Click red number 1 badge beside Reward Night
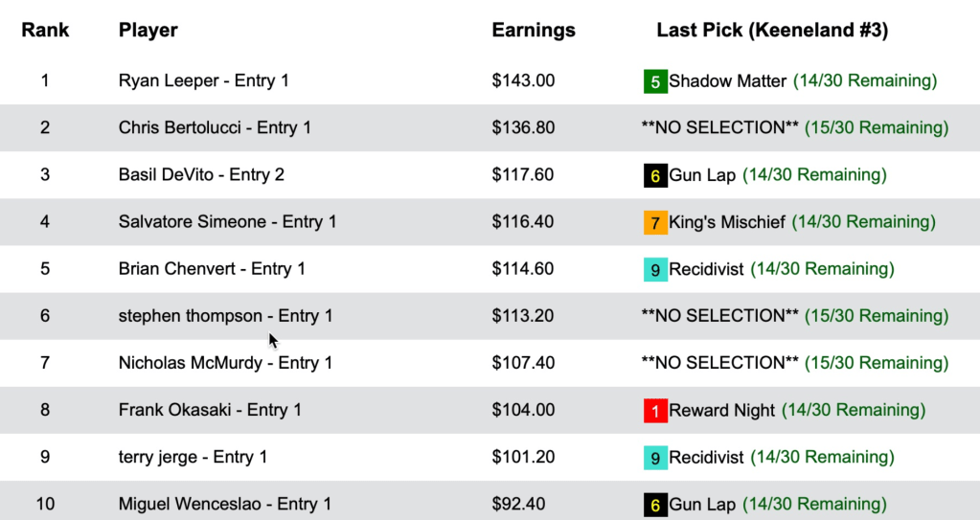The height and width of the screenshot is (520, 980). pyautogui.click(x=655, y=411)
